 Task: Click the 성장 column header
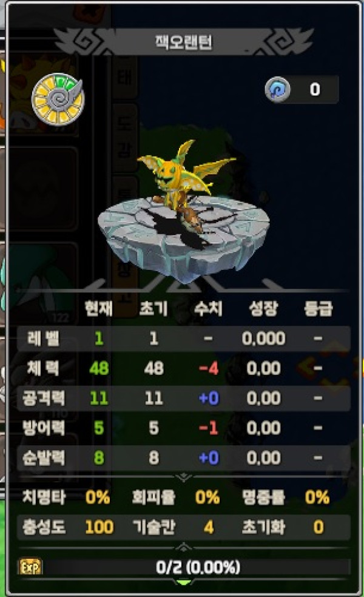[x=263, y=308]
